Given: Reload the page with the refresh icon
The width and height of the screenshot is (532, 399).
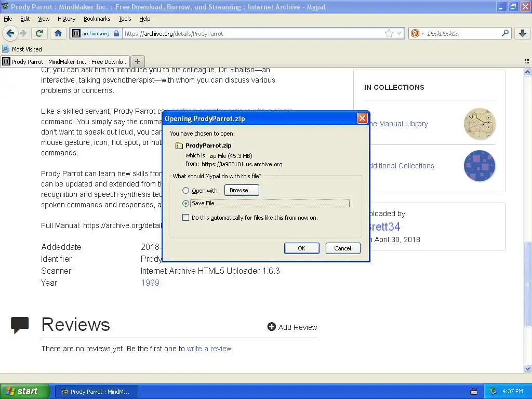Looking at the screenshot, I should 39,33.
